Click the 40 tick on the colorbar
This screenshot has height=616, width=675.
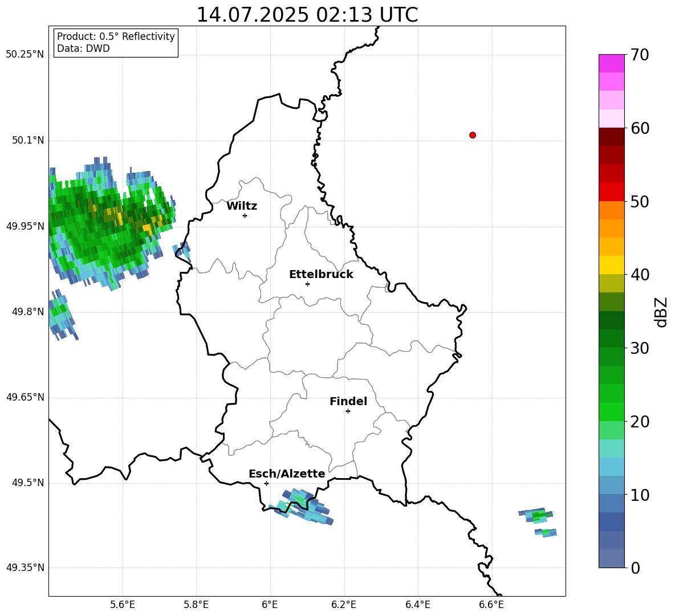(x=640, y=275)
